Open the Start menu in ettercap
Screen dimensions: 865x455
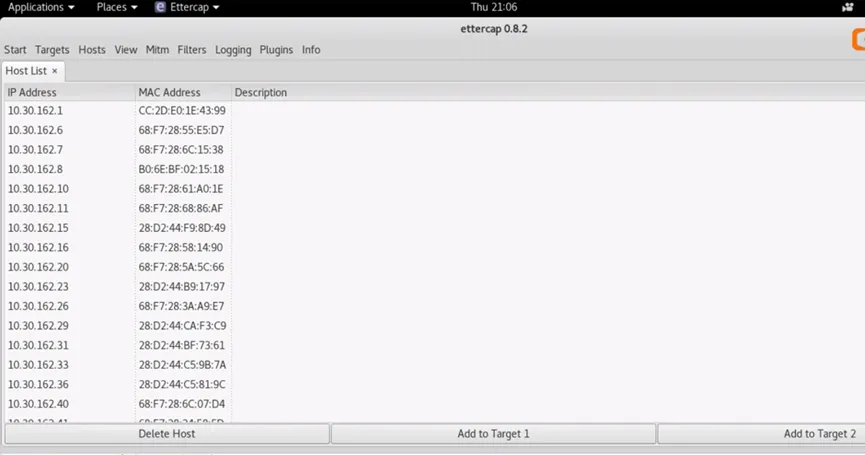15,50
